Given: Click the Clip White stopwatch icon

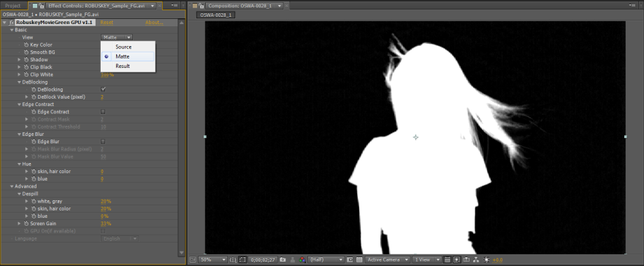Looking at the screenshot, I should (26, 75).
